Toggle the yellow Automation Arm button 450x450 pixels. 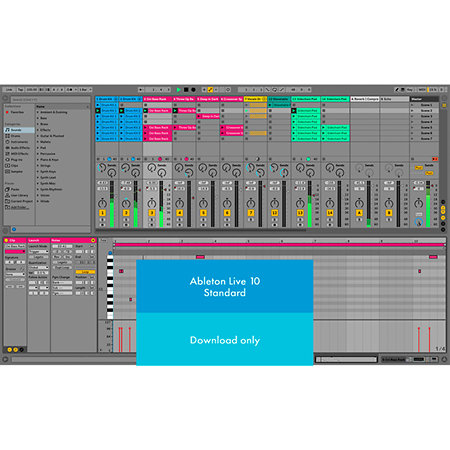click(x=210, y=90)
